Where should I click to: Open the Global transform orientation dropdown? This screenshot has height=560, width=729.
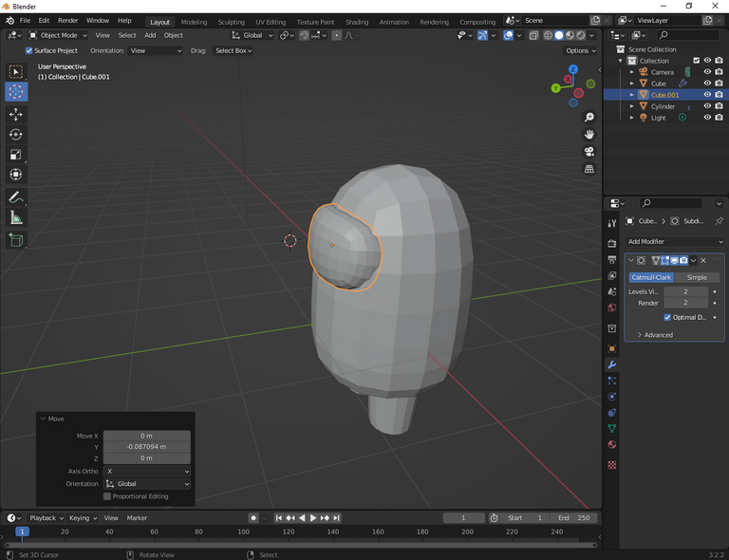(x=252, y=35)
